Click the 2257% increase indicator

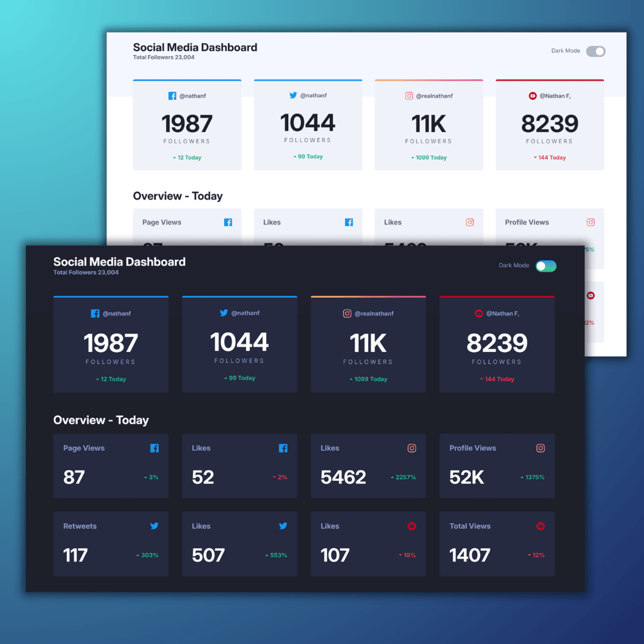pyautogui.click(x=403, y=477)
